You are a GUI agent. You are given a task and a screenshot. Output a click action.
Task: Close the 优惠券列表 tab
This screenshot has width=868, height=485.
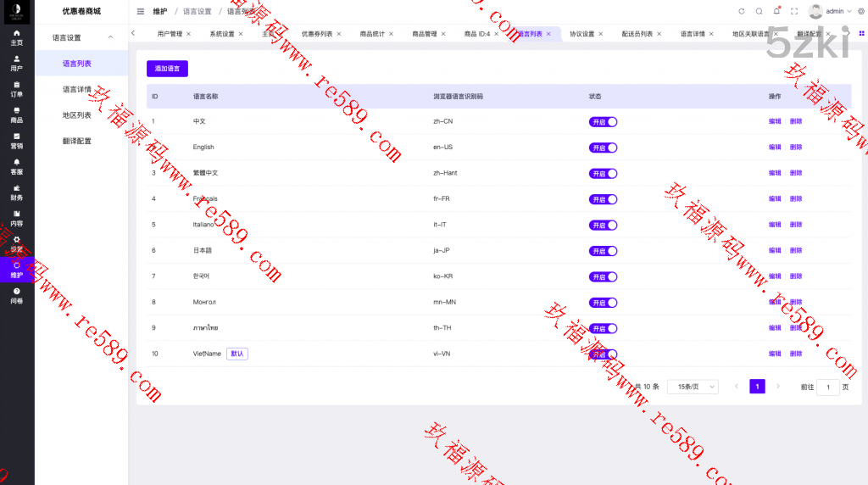pos(339,34)
